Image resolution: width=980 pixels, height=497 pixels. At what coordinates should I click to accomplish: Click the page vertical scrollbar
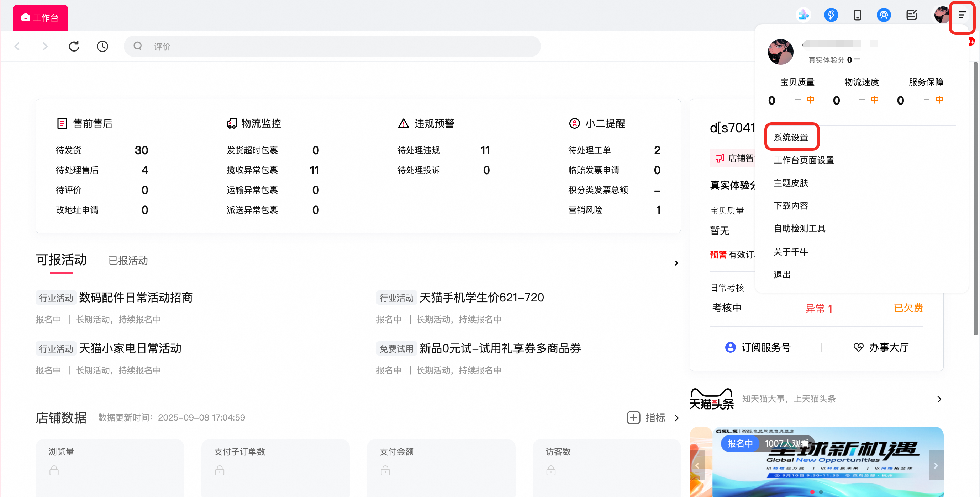click(x=975, y=198)
